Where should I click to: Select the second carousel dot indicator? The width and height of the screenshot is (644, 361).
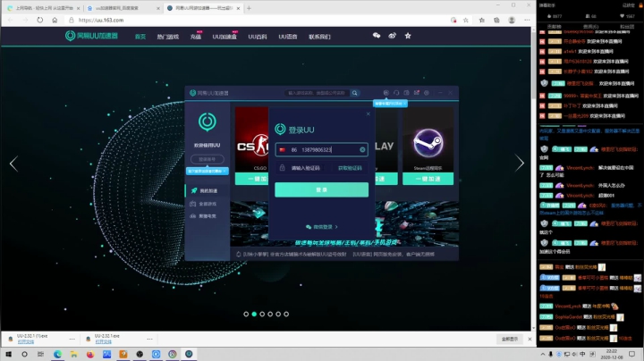point(254,314)
